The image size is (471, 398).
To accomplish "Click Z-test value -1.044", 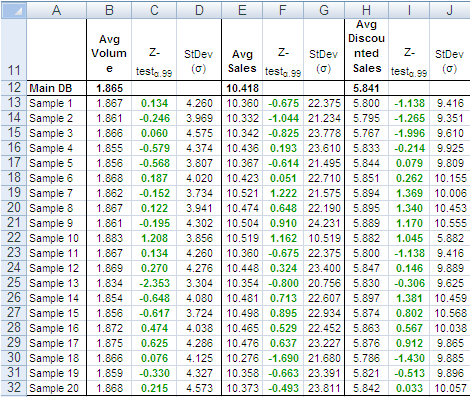I will (x=283, y=118).
